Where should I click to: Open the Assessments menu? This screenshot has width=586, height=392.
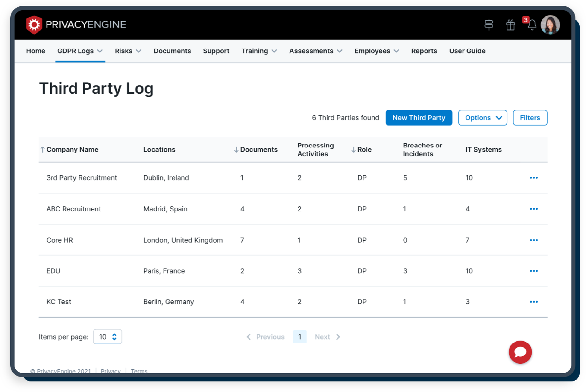pos(316,51)
